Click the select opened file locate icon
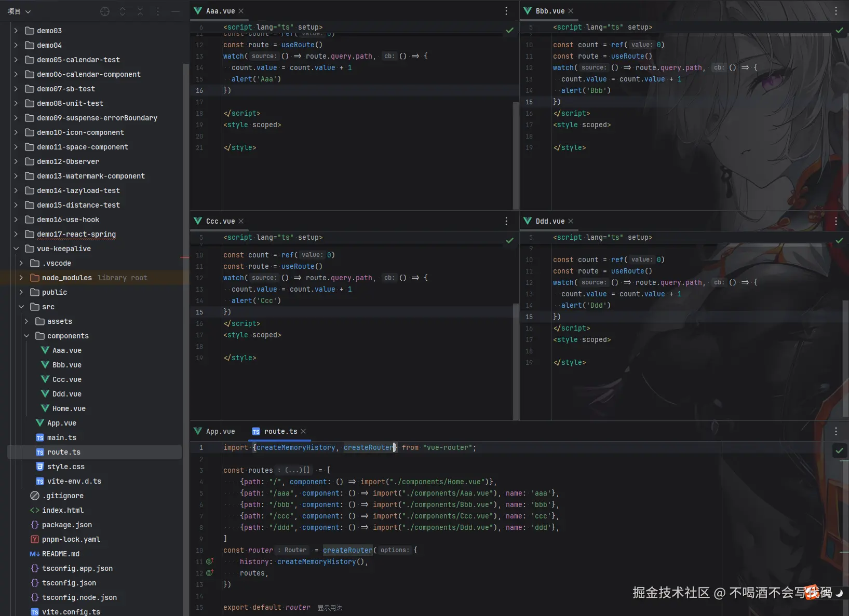 pos(105,11)
